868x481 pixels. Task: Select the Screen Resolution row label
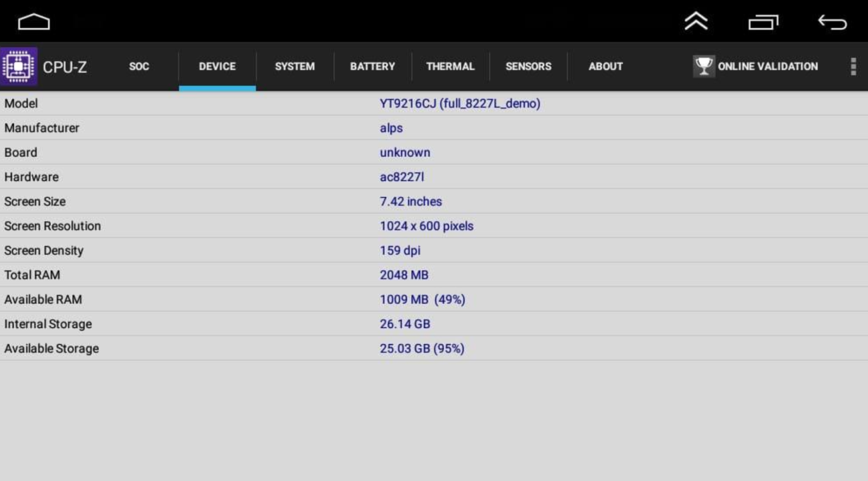coord(53,226)
